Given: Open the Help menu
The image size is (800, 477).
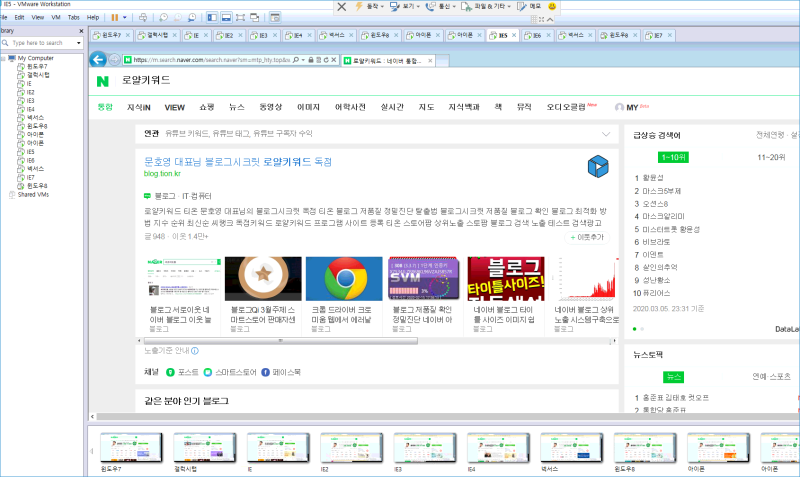Looking at the screenshot, I should click(x=93, y=17).
